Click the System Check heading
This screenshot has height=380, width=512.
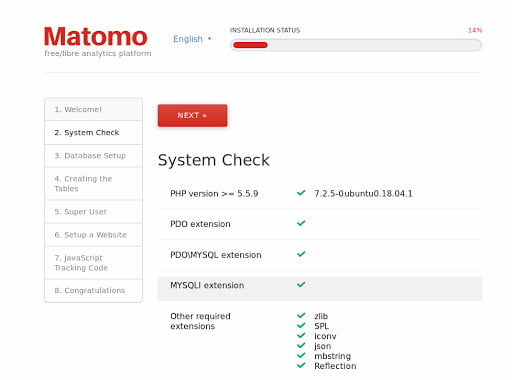[x=214, y=160]
